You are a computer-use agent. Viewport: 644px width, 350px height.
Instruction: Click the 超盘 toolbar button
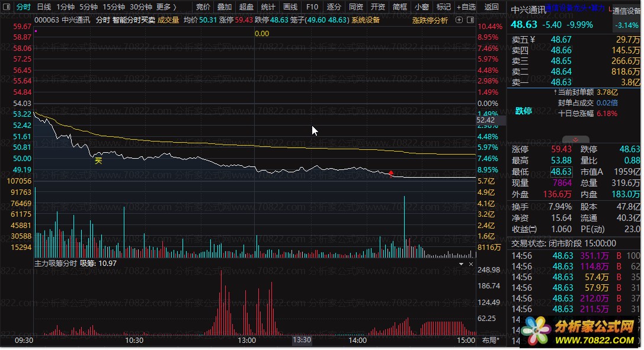click(x=246, y=7)
